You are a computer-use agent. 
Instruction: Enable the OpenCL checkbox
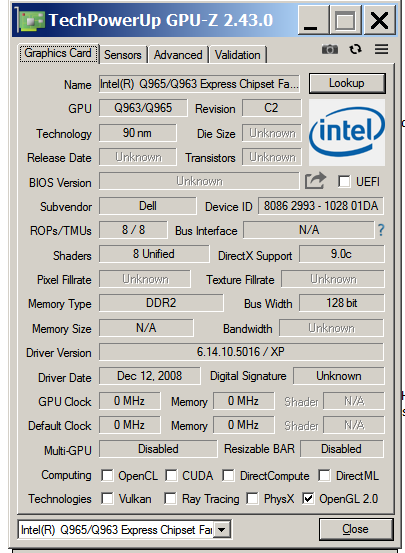[107, 475]
